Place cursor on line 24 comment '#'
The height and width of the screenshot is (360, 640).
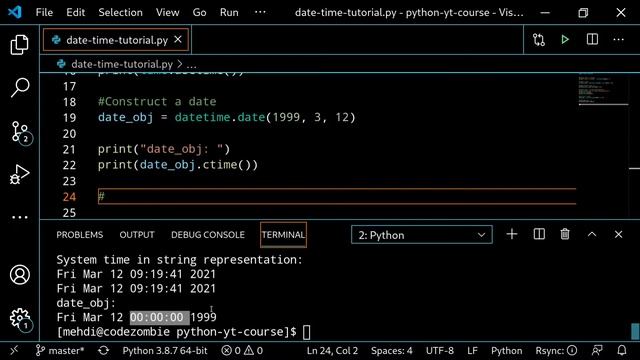[x=101, y=197]
